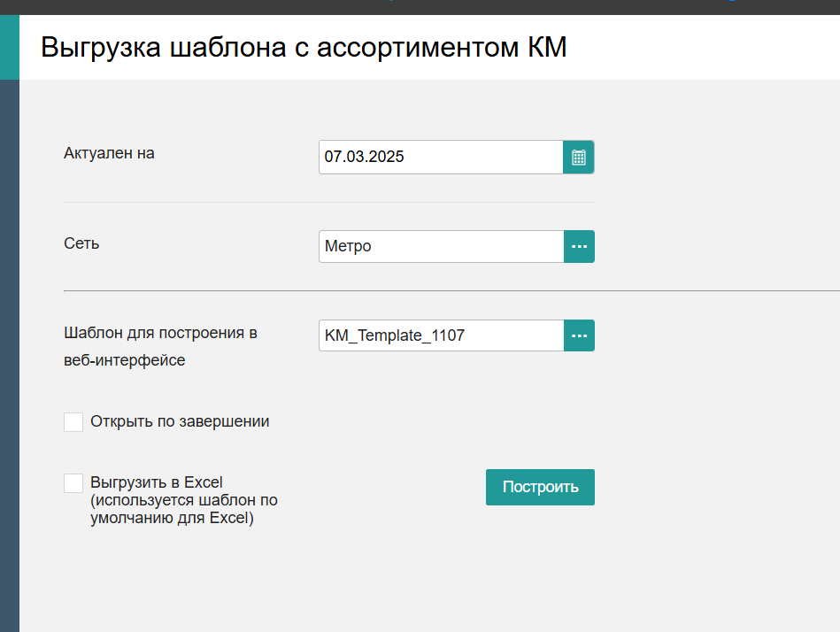Click the Актуален на label

pos(109,153)
